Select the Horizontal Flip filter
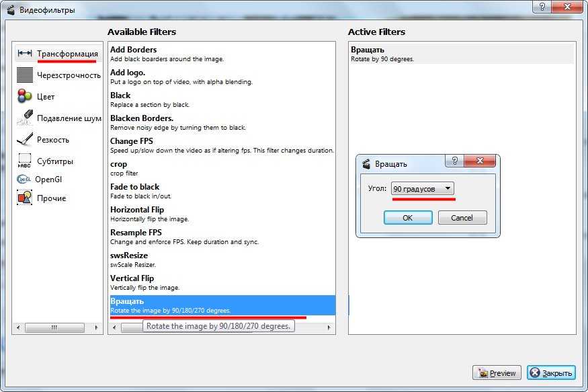Screen dimensions: 588x392 (222, 214)
